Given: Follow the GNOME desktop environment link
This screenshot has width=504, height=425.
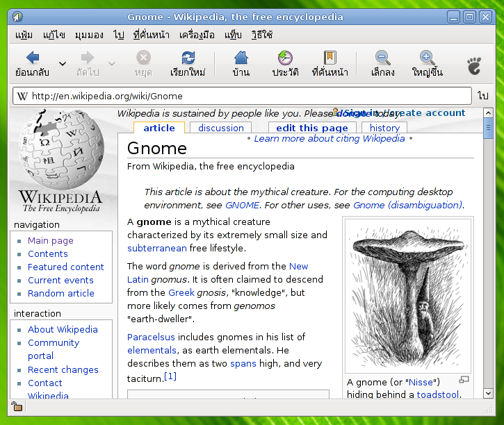Looking at the screenshot, I should 242,205.
